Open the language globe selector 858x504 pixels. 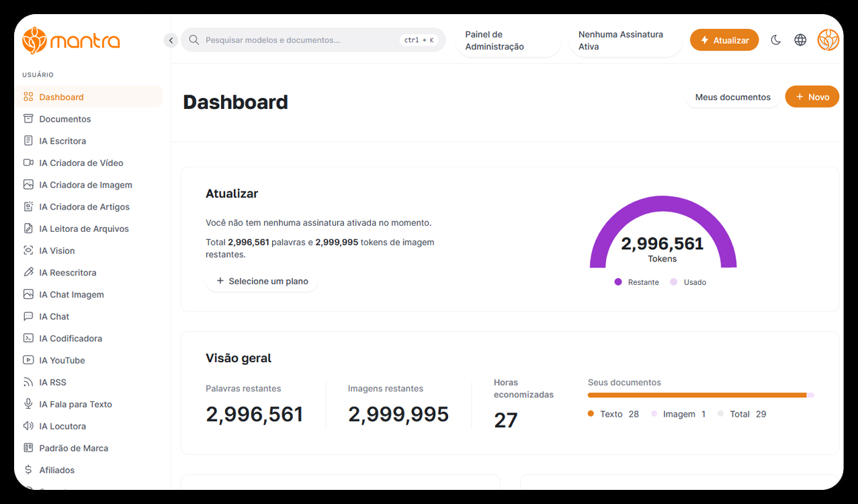click(x=800, y=40)
